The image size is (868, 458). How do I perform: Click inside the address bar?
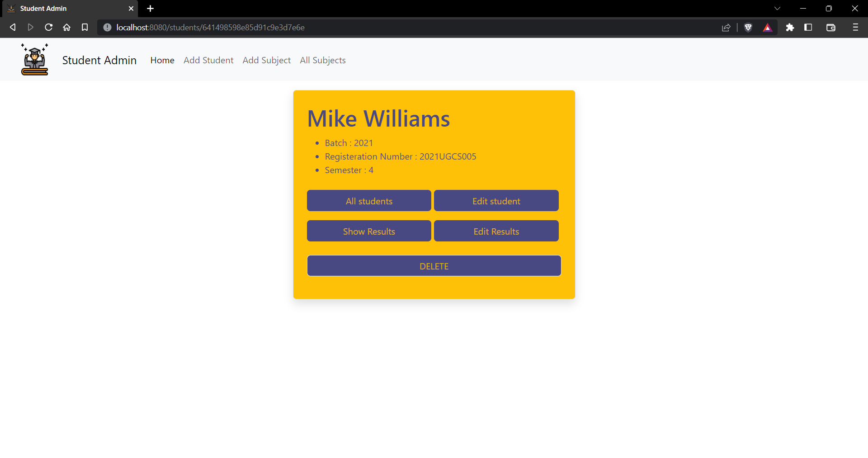pos(316,27)
